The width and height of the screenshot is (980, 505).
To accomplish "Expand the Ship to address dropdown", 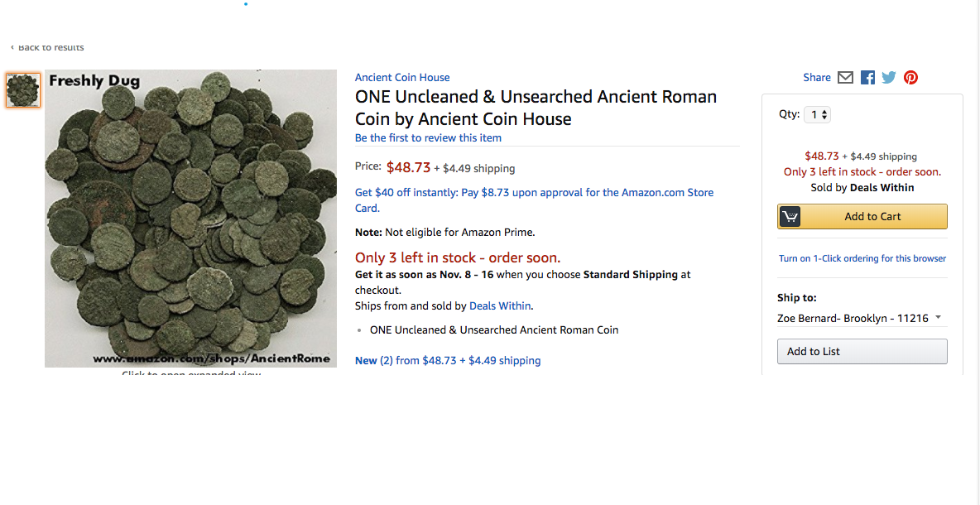I will [860, 318].
